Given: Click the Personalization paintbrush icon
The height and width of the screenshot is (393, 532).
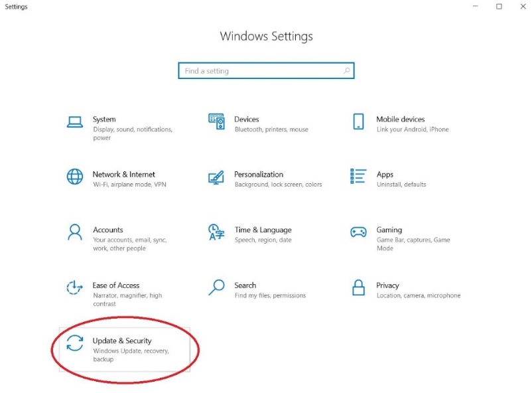Looking at the screenshot, I should tap(216, 177).
